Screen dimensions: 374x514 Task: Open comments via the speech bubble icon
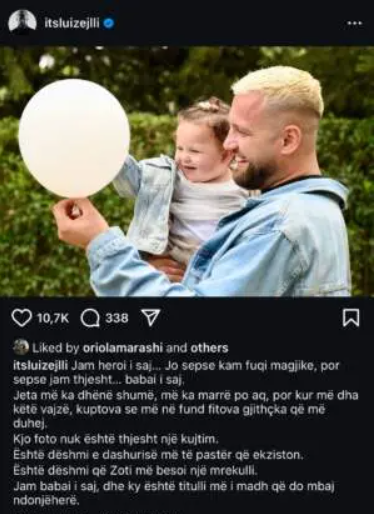tap(90, 318)
